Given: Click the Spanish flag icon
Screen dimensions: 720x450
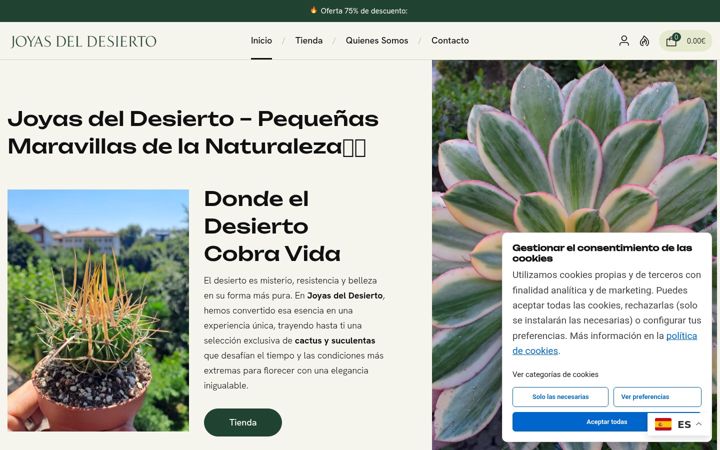Looking at the screenshot, I should pyautogui.click(x=663, y=424).
